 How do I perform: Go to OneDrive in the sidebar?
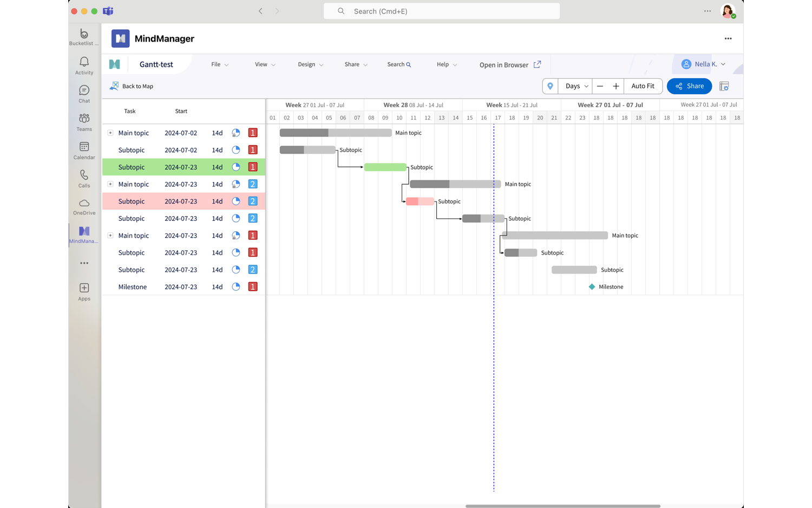point(84,206)
